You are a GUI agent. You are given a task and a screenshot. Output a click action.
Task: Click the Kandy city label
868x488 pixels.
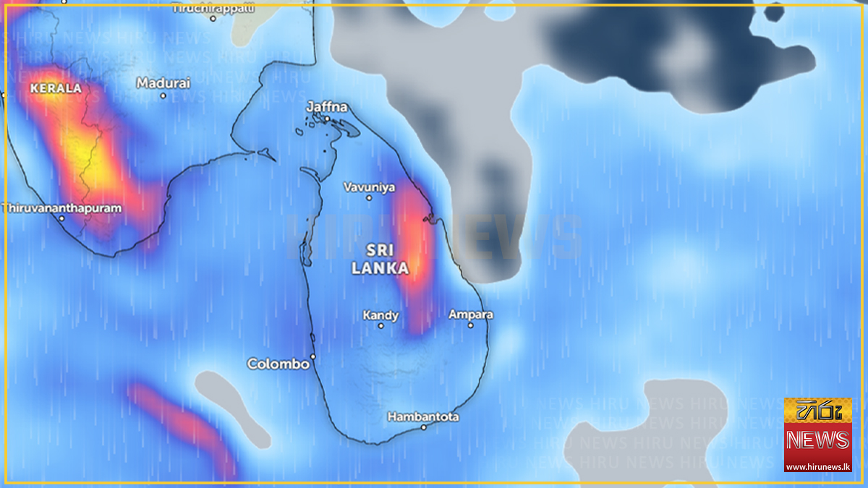pos(380,315)
